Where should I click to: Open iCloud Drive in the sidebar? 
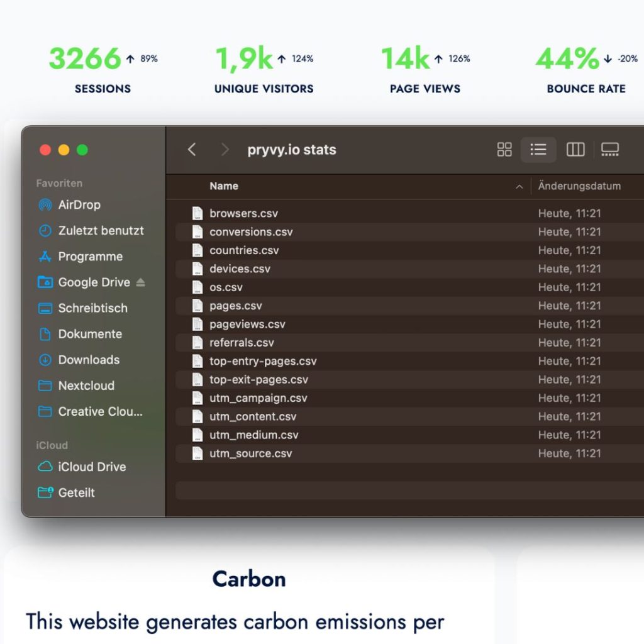click(x=92, y=467)
